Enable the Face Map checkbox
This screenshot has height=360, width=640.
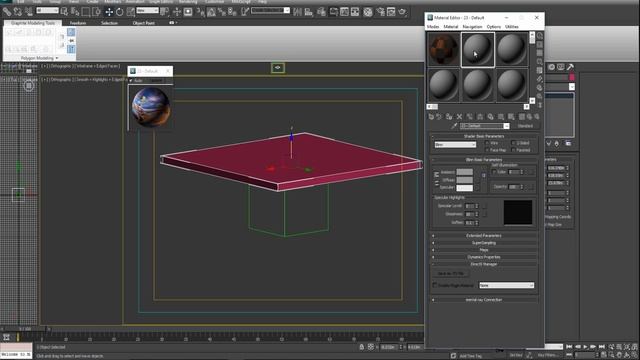click(x=487, y=150)
